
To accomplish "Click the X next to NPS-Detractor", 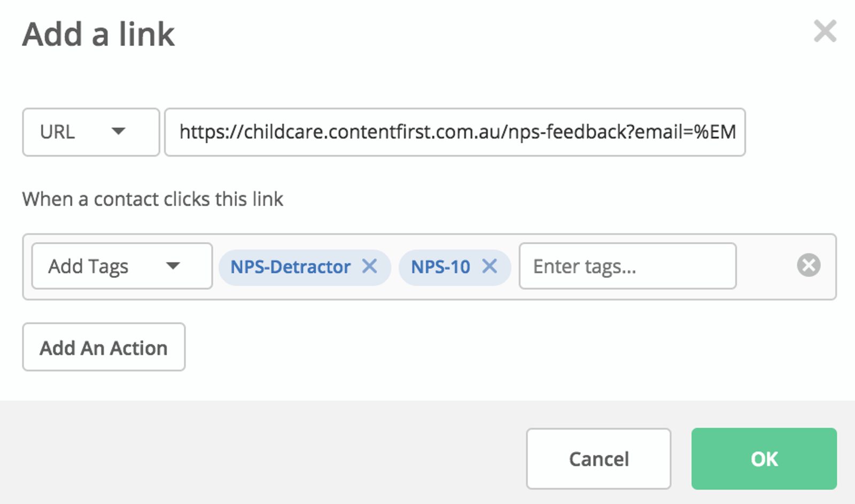I will 371,267.
